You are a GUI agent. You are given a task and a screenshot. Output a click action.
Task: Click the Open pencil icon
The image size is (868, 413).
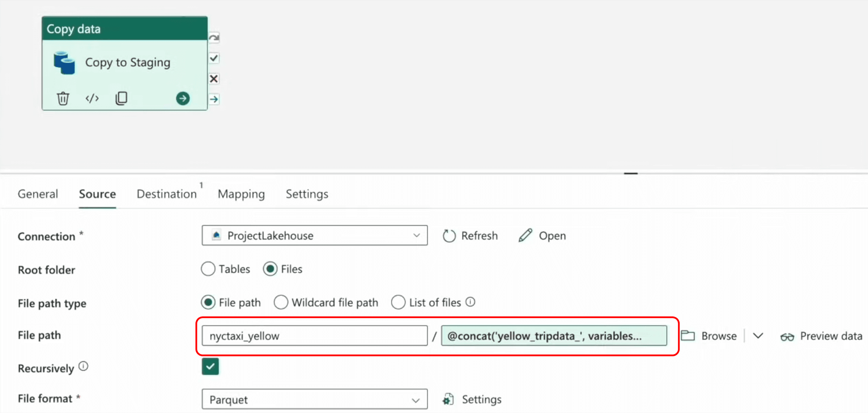pyautogui.click(x=526, y=236)
